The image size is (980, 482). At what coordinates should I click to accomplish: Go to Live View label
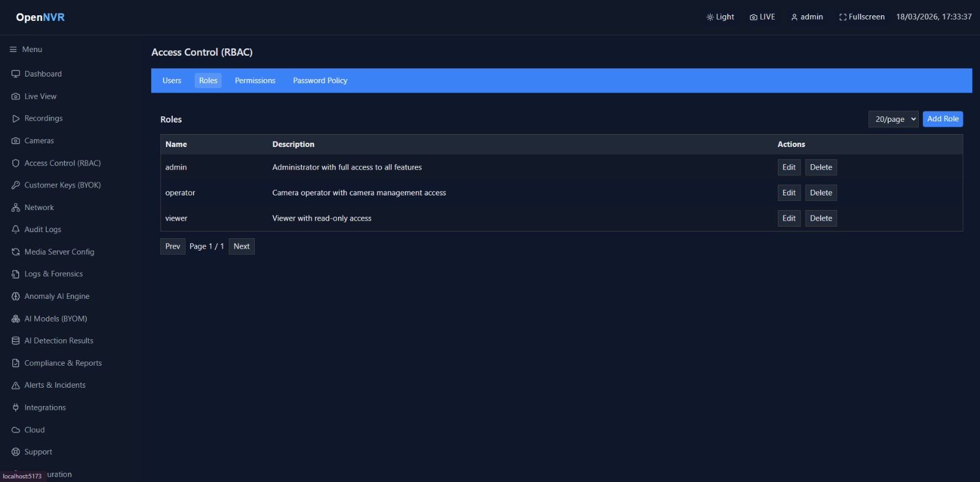pyautogui.click(x=40, y=97)
